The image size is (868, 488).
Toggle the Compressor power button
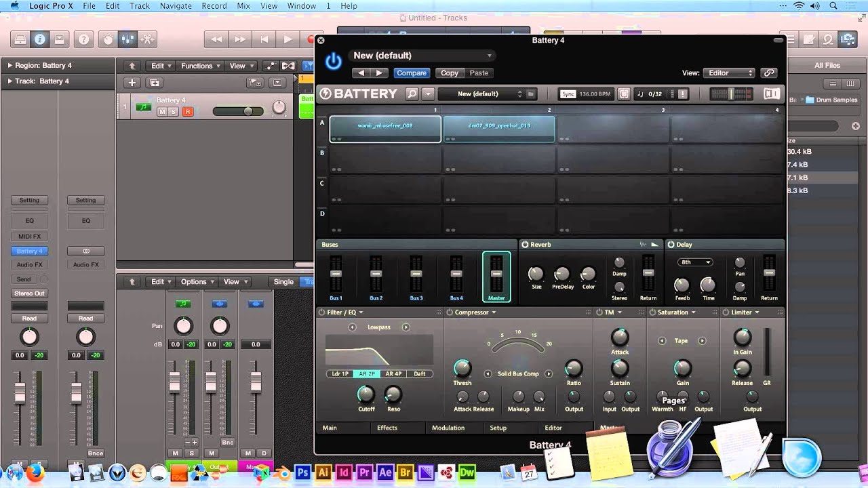449,312
